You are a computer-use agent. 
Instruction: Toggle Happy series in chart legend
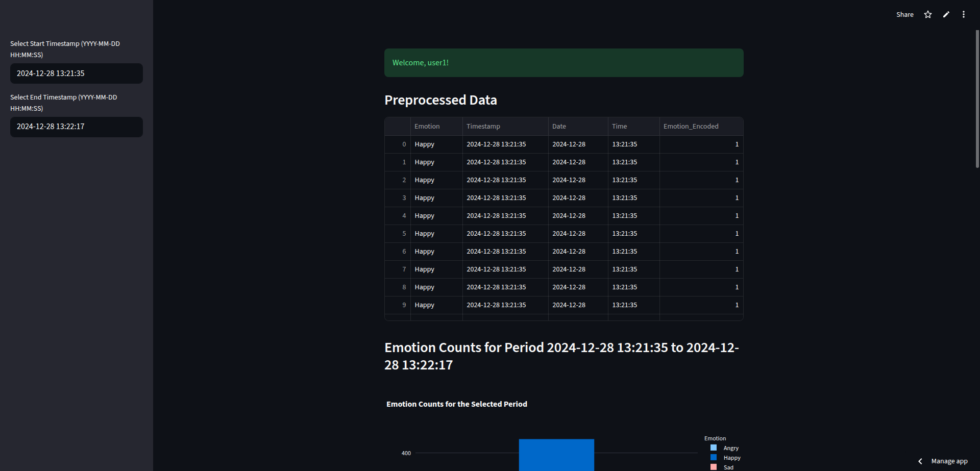point(725,458)
